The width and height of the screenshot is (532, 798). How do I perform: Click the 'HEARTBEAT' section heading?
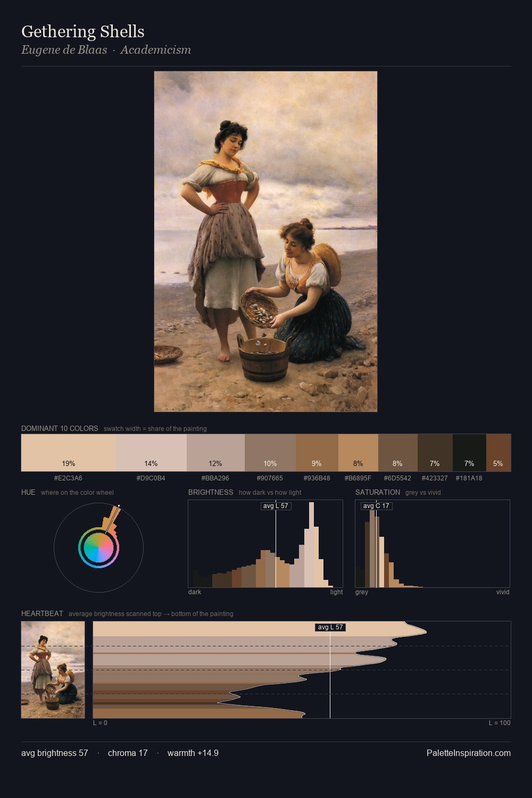(x=42, y=613)
